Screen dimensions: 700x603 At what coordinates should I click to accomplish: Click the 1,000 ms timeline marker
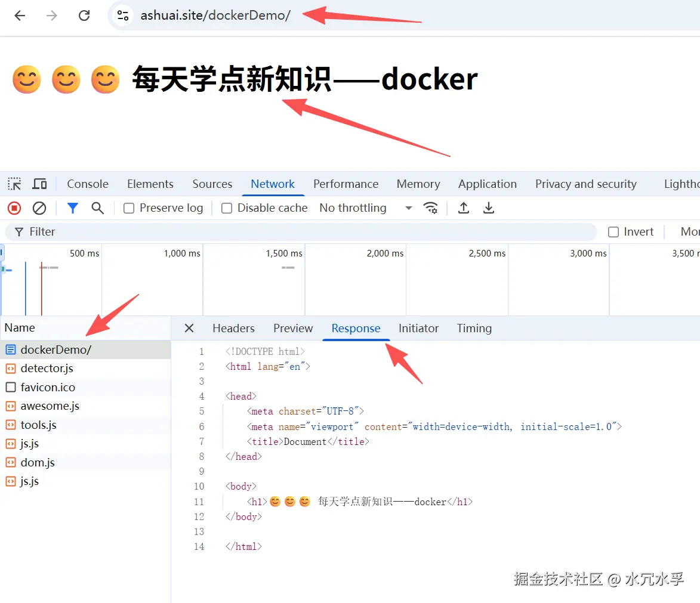coord(182,253)
